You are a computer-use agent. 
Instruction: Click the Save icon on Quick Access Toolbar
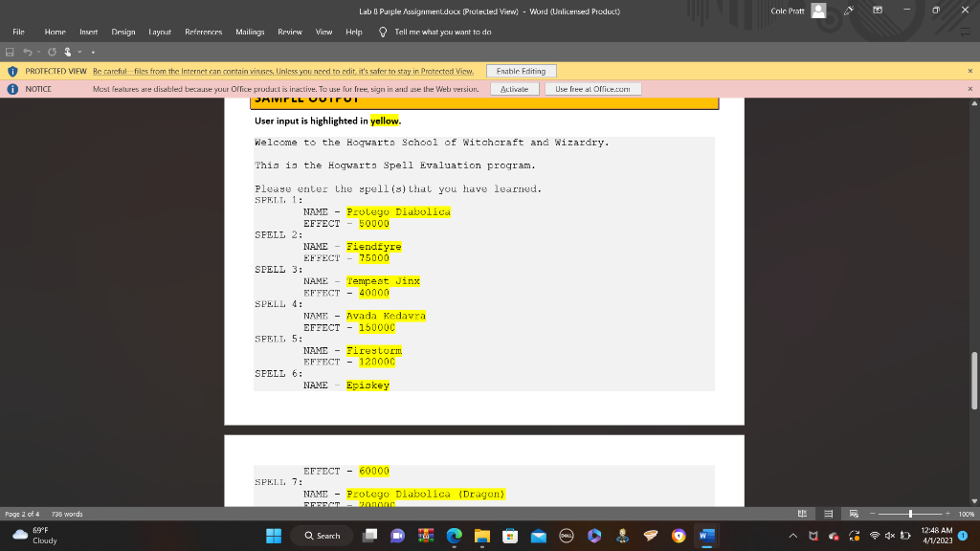[x=10, y=50]
